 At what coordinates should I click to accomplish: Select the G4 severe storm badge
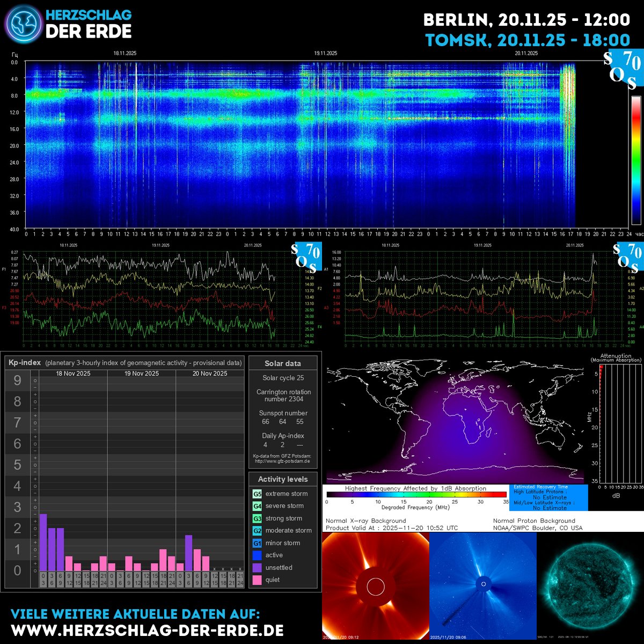click(x=256, y=506)
